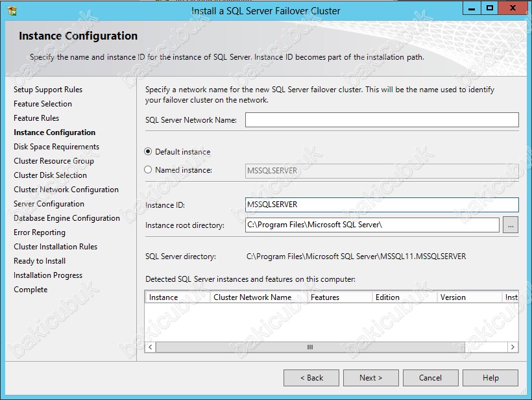Select Setup Support Rules step
The height and width of the screenshot is (400, 532).
(48, 90)
